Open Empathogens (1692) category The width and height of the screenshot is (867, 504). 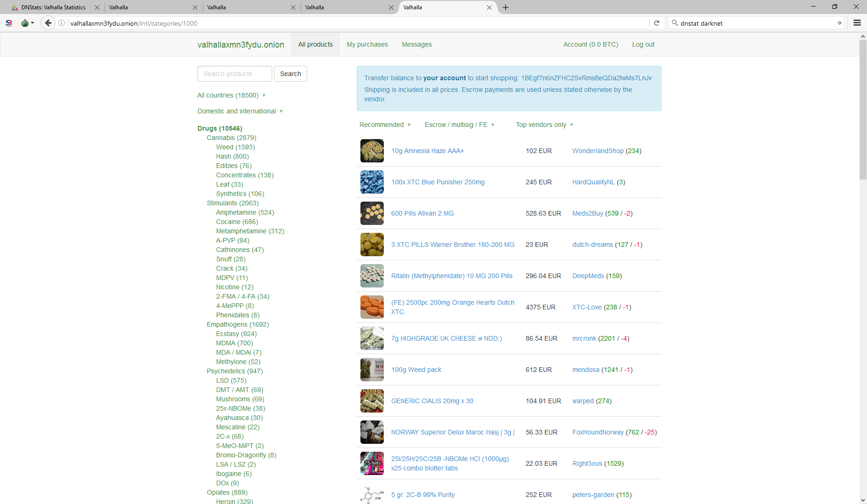[x=238, y=324]
